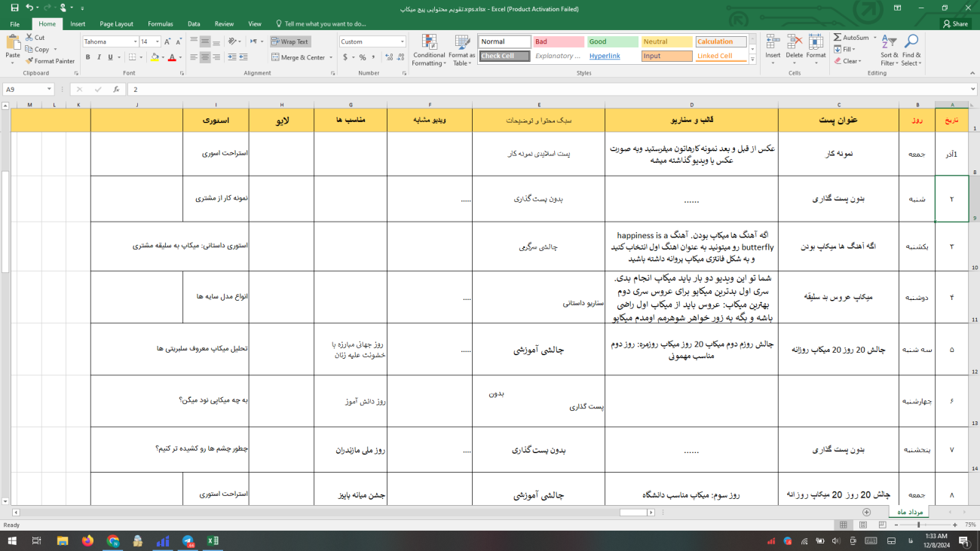Toggle Bold formatting
This screenshot has width=980, height=551.
coord(88,57)
